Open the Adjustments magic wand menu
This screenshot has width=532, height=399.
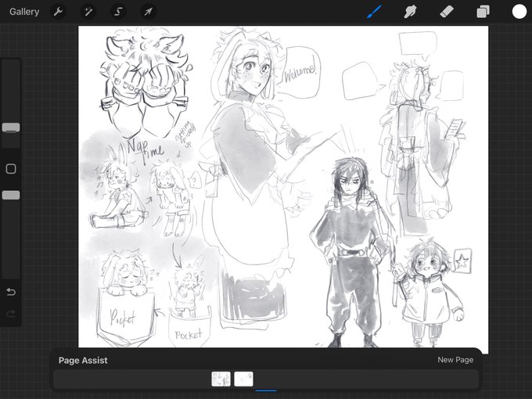click(x=88, y=12)
